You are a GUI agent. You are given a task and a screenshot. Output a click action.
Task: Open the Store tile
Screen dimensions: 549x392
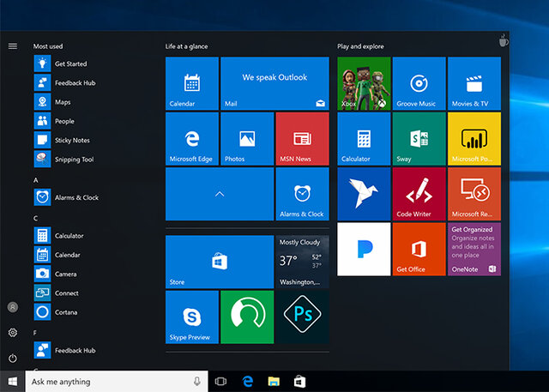(220, 262)
